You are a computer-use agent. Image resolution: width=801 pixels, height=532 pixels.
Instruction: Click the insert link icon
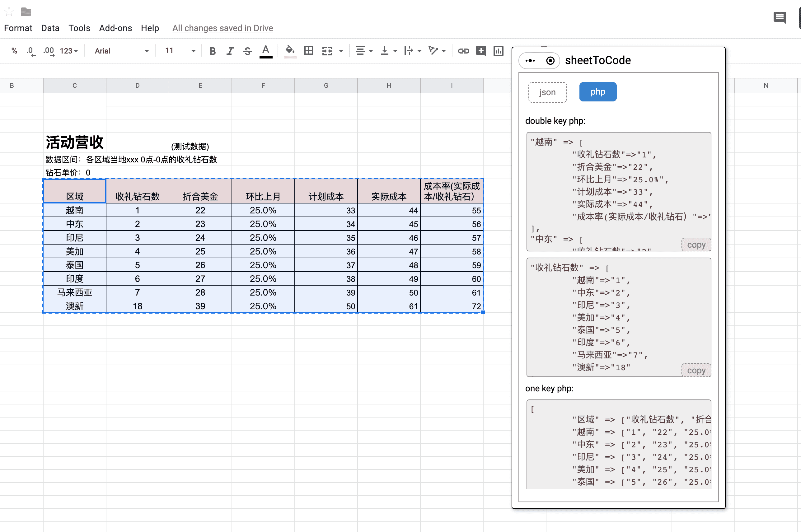[463, 51]
